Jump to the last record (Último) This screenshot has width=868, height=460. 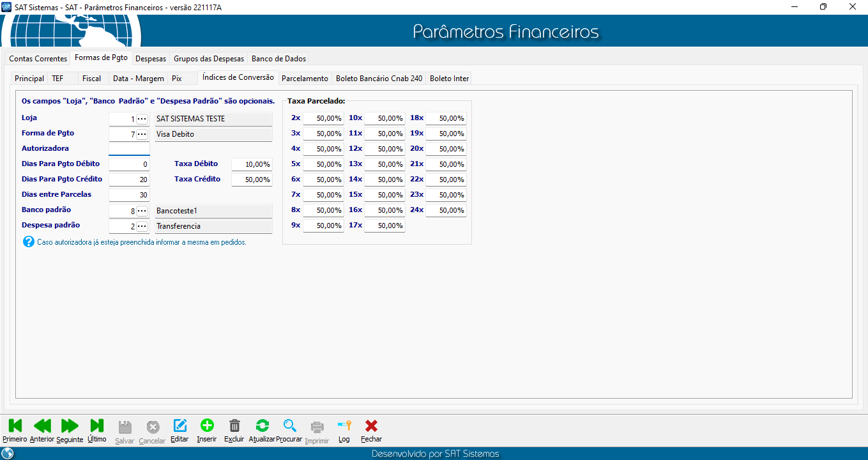[97, 426]
